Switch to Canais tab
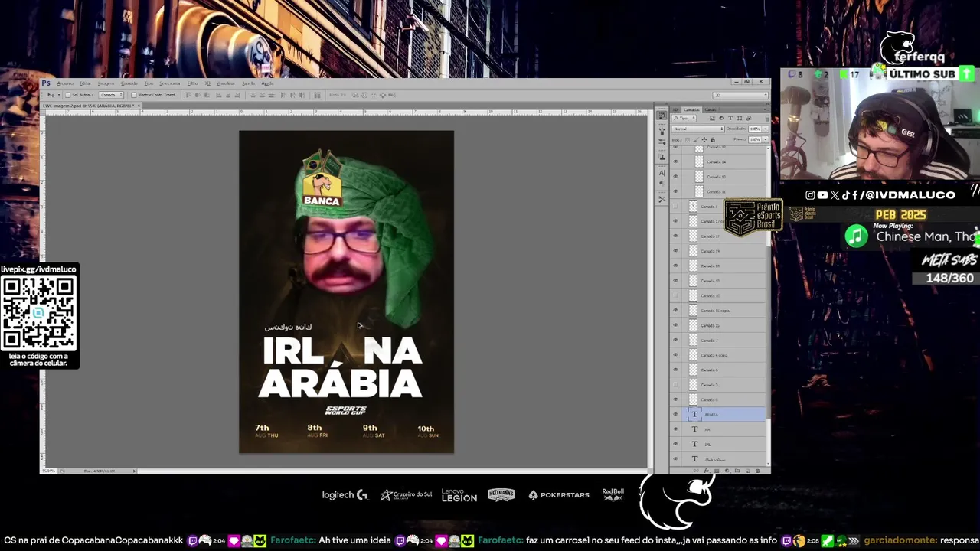Viewport: 980px width, 551px height. point(710,109)
